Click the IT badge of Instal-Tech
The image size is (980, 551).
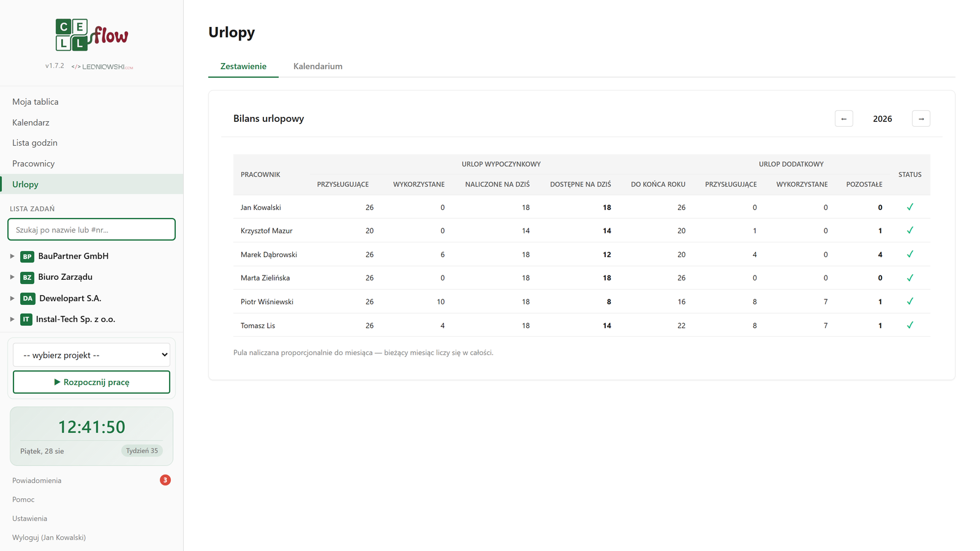point(26,319)
